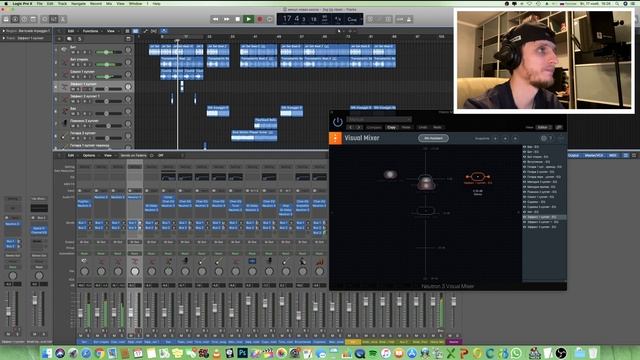Expand the Region disclosure triangle in inspector

click(4, 31)
